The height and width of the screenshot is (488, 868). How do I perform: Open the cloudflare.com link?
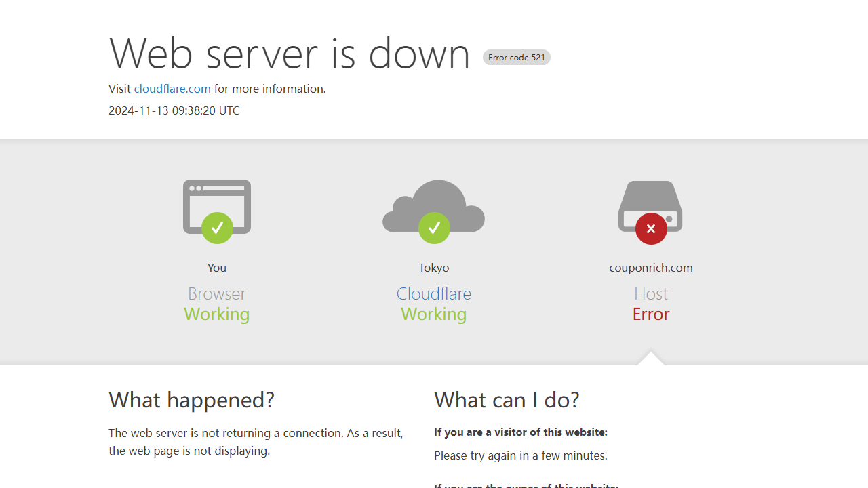click(x=172, y=89)
